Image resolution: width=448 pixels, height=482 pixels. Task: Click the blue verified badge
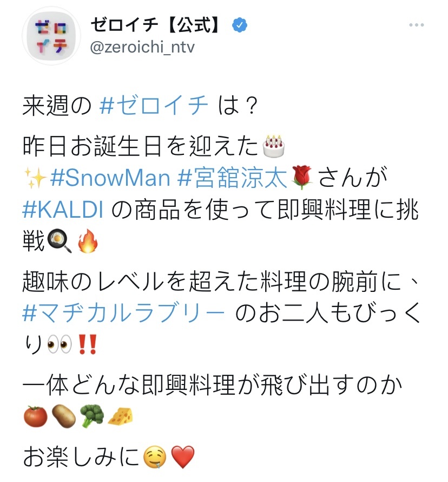point(240,25)
